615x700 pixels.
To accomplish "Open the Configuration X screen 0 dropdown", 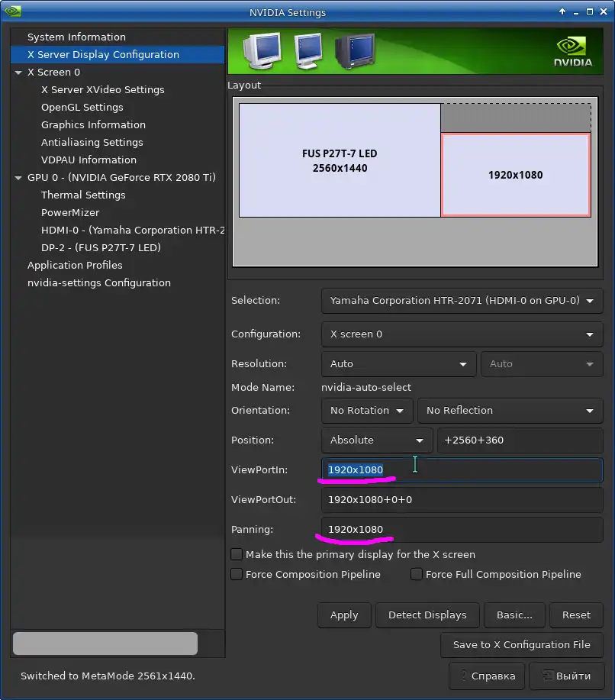I will [462, 334].
